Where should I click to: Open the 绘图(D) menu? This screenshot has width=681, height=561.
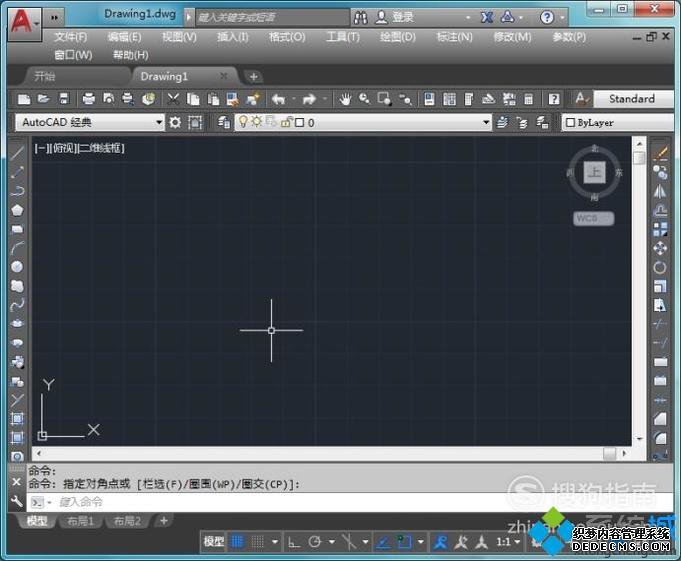(398, 37)
